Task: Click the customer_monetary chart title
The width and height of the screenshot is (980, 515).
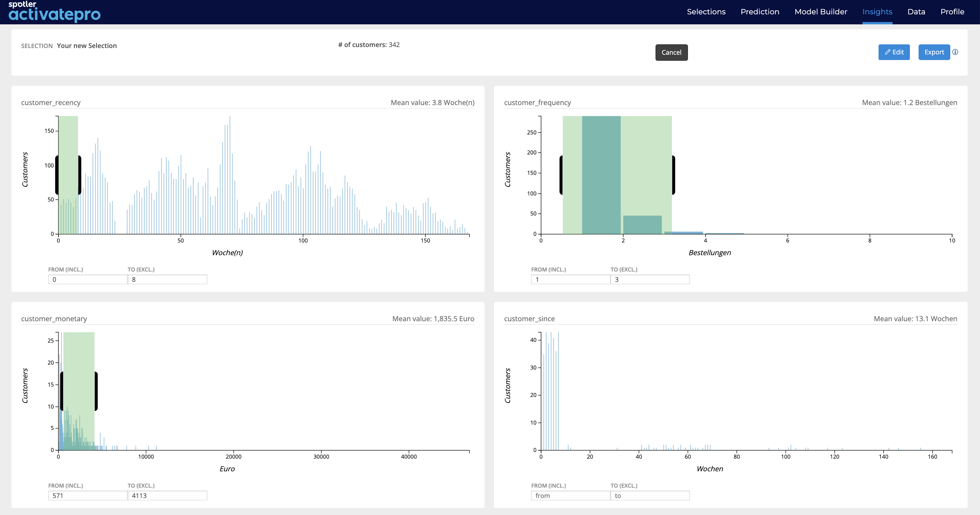Action: coord(54,319)
